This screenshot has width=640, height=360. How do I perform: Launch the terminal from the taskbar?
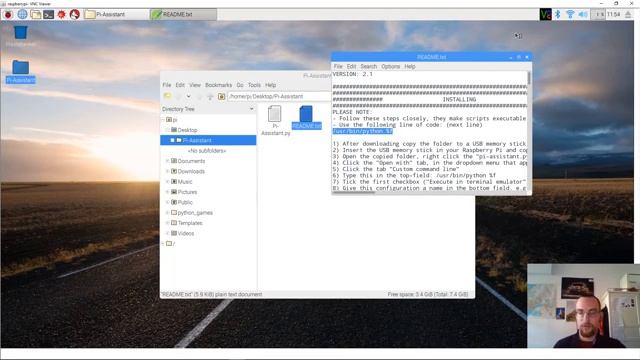[x=49, y=14]
